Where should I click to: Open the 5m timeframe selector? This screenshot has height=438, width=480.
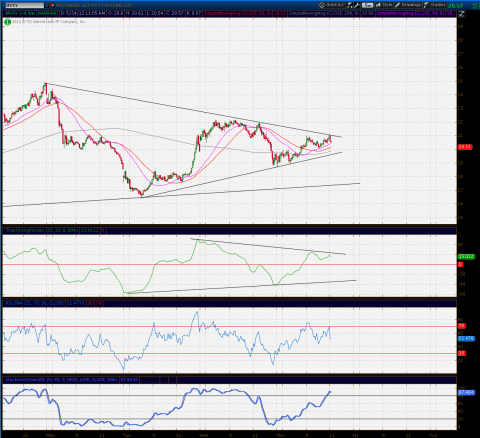coord(367,5)
